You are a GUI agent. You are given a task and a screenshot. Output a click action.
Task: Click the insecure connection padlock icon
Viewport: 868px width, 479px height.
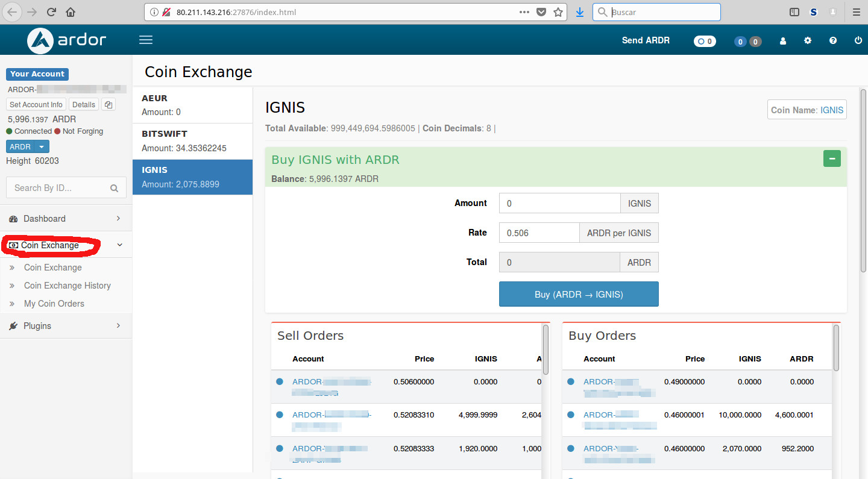click(166, 12)
